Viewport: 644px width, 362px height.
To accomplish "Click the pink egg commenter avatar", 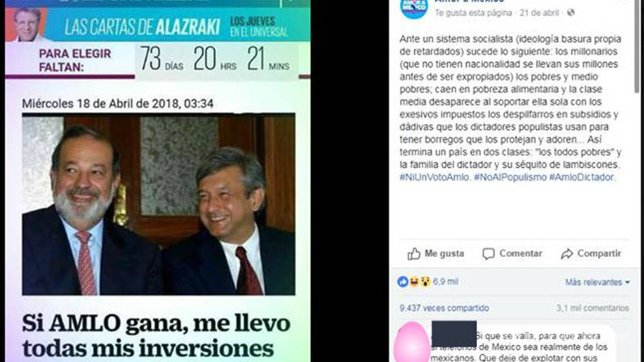I will (x=412, y=343).
